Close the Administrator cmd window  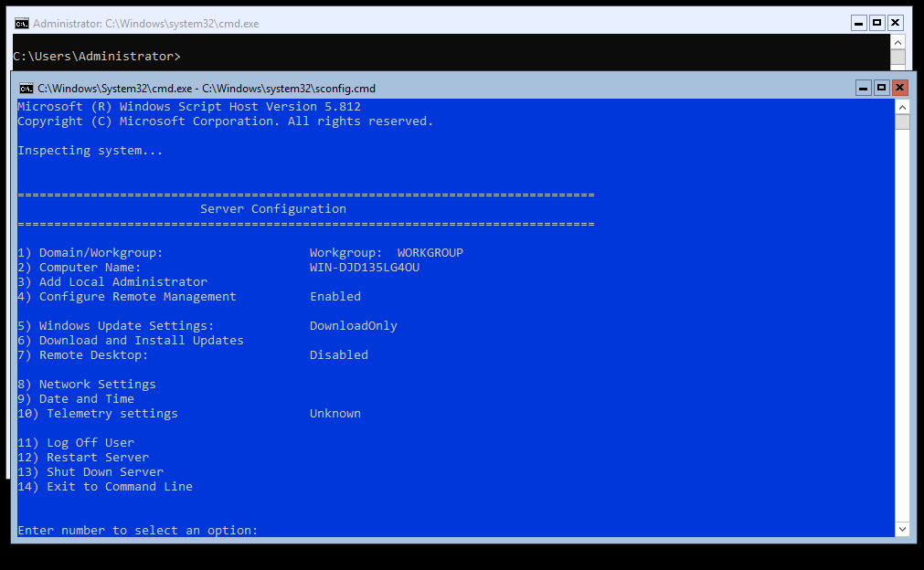click(895, 23)
